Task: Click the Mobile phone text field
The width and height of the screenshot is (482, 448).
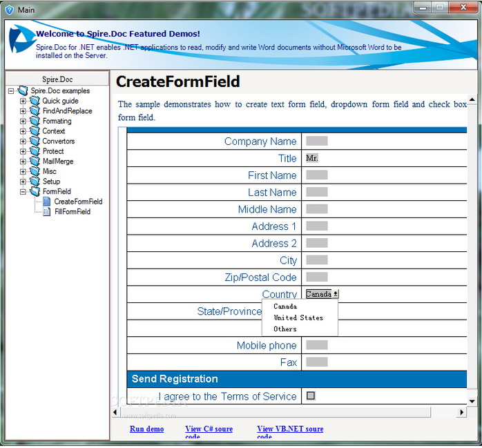Action: point(317,345)
